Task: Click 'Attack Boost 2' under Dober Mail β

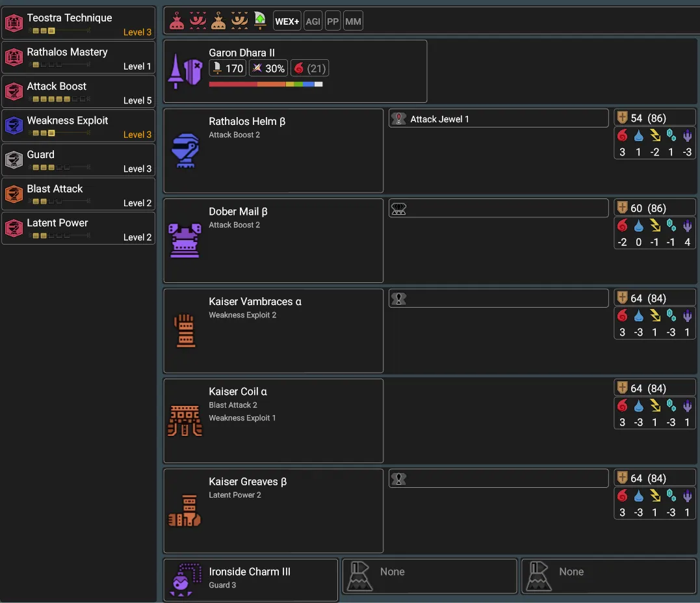Action: click(x=235, y=224)
